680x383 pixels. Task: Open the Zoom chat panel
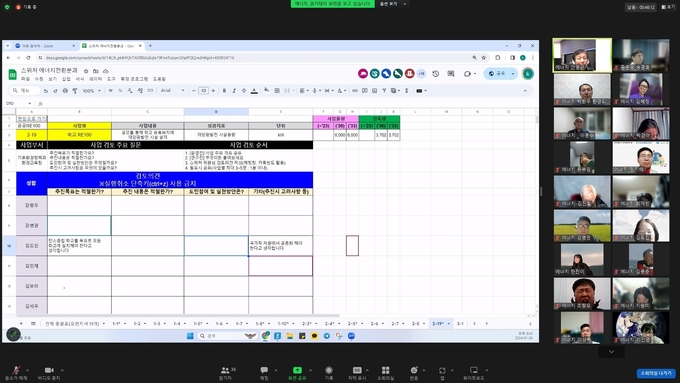pyautogui.click(x=264, y=373)
